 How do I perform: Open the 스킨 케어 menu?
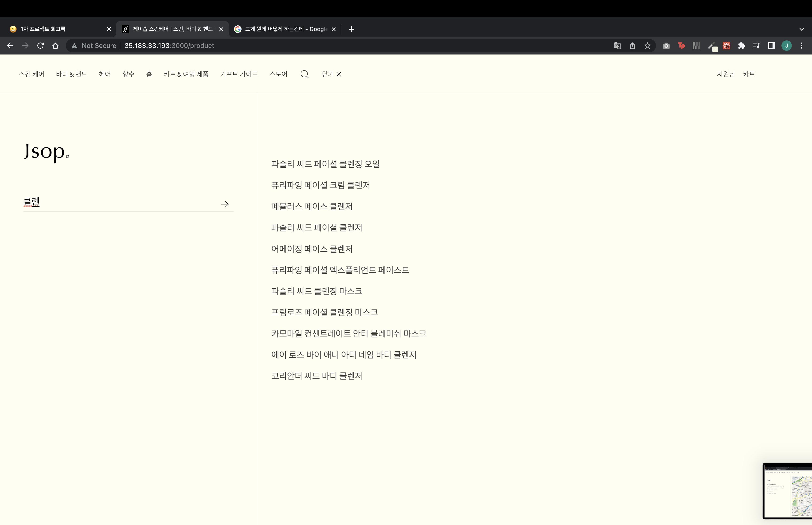pyautogui.click(x=31, y=74)
